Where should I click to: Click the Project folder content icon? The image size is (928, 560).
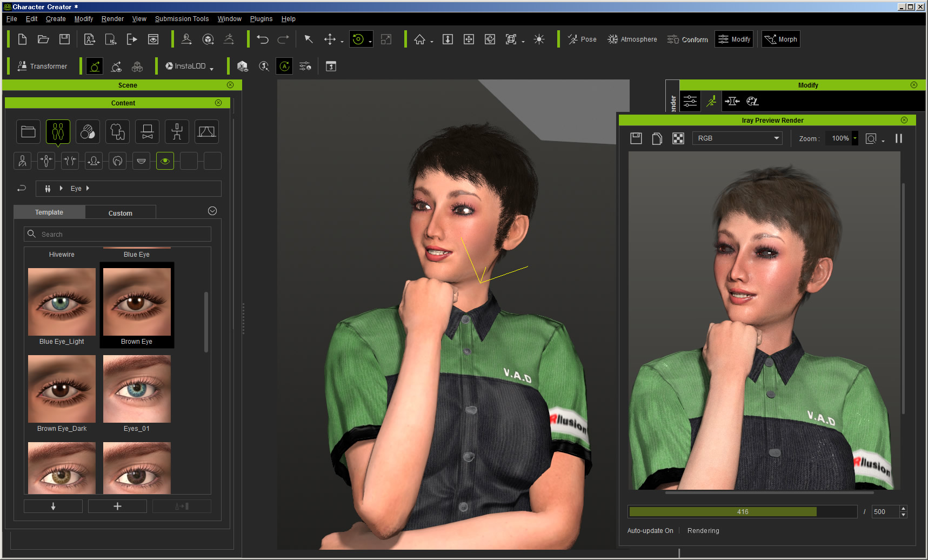[x=28, y=131]
